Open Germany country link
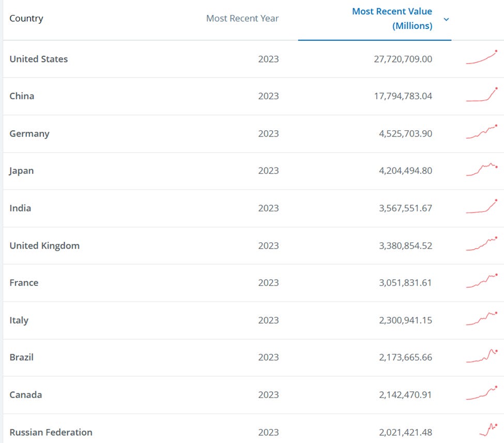 [29, 133]
